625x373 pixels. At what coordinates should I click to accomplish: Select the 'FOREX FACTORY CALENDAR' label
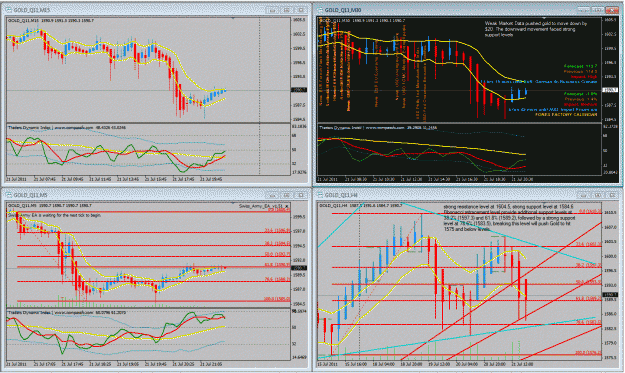click(566, 114)
